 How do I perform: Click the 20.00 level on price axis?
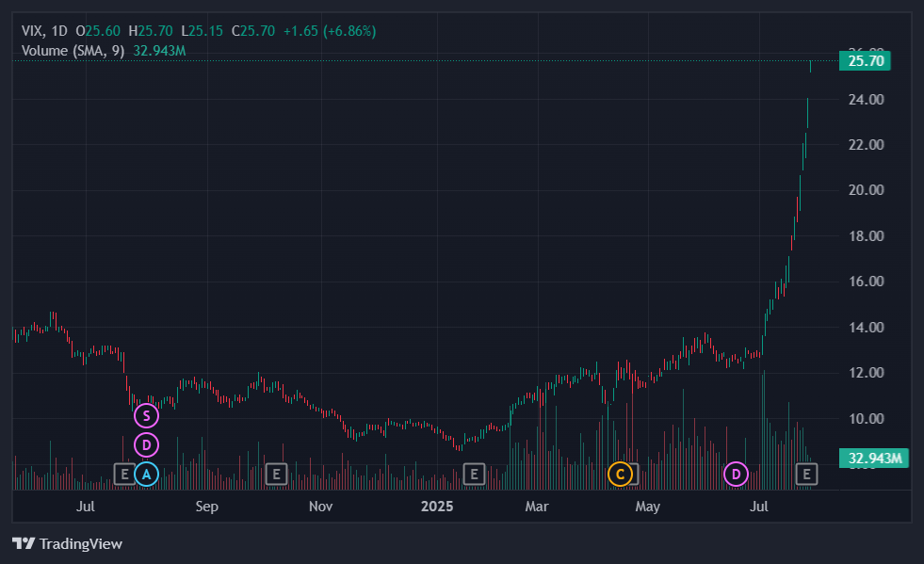[866, 190]
